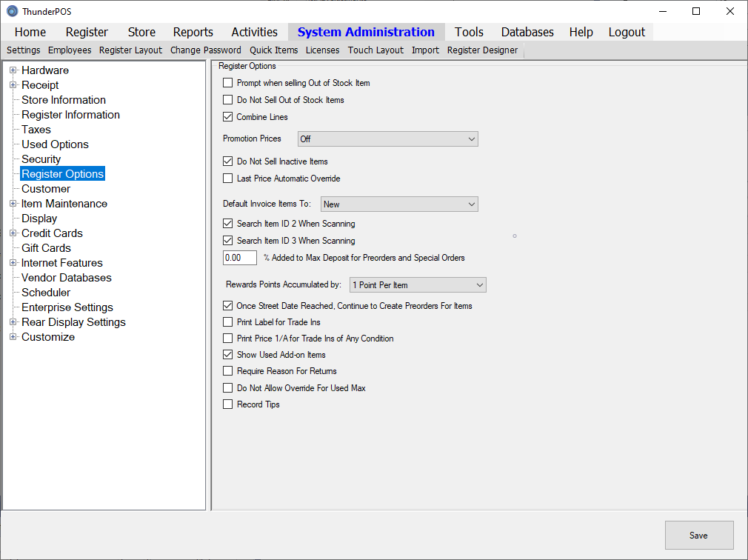Viewport: 748px width, 560px height.
Task: Expand the Credit Cards tree node
Action: coord(13,233)
